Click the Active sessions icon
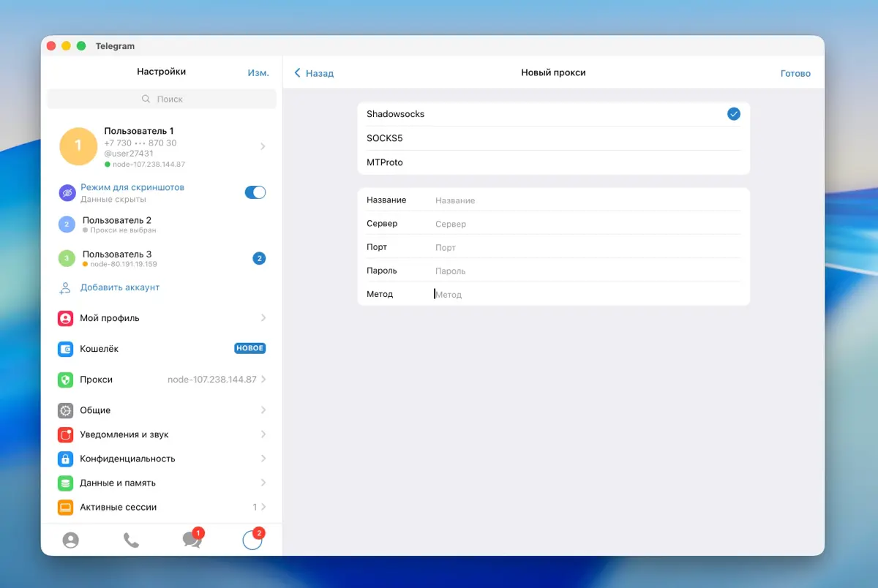The image size is (878, 588). [66, 507]
